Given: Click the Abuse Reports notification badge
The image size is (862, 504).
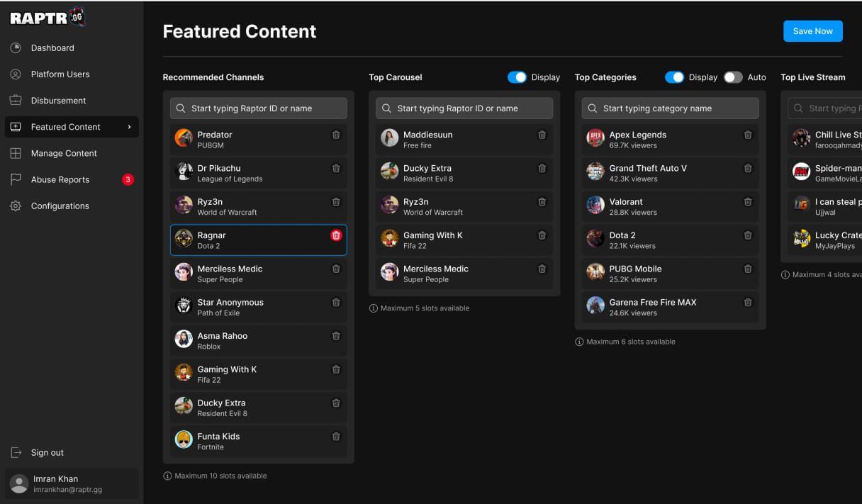Looking at the screenshot, I should [128, 179].
